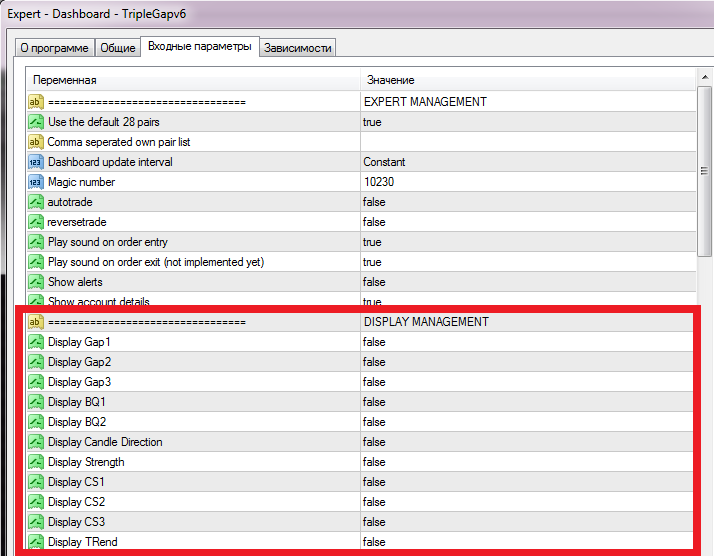Click the bool icon for Use the default 28 pairs
Viewport: 714px width, 556px height.
(x=36, y=122)
